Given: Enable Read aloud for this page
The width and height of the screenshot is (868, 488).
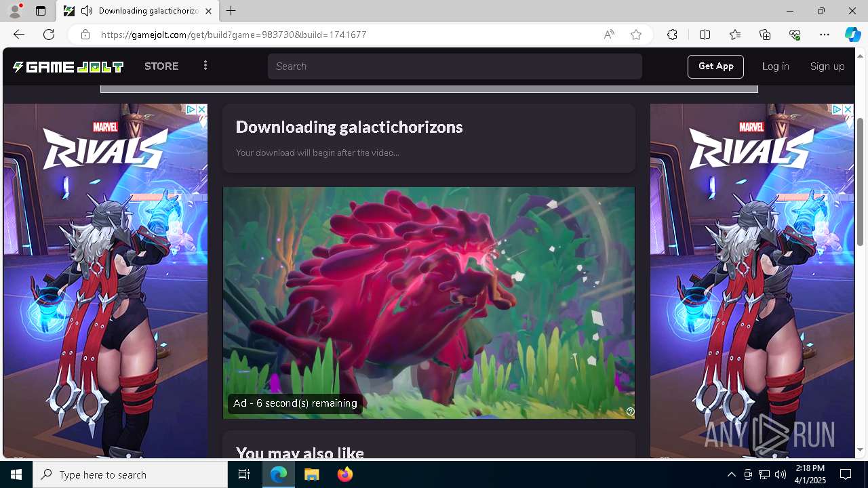Looking at the screenshot, I should [609, 35].
